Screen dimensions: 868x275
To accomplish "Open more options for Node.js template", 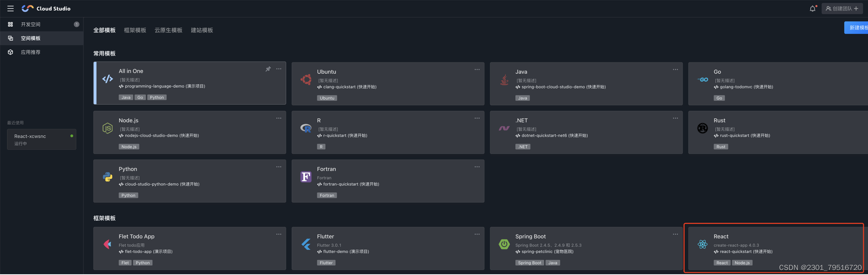I will 279,118.
